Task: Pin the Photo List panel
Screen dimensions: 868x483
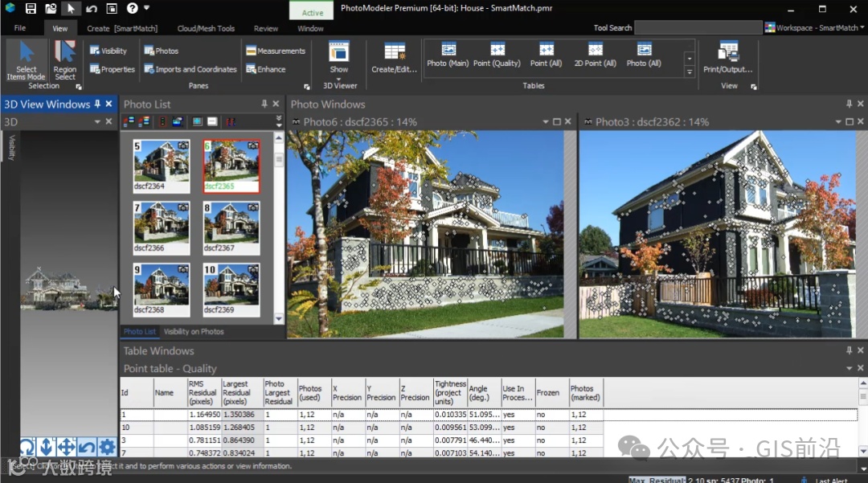Action: (264, 104)
